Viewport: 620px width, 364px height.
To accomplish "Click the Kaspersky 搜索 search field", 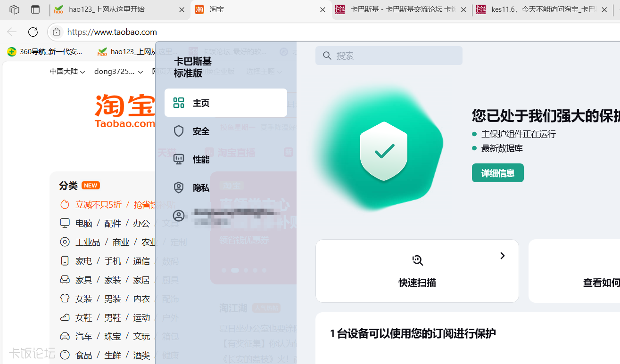I will (389, 56).
